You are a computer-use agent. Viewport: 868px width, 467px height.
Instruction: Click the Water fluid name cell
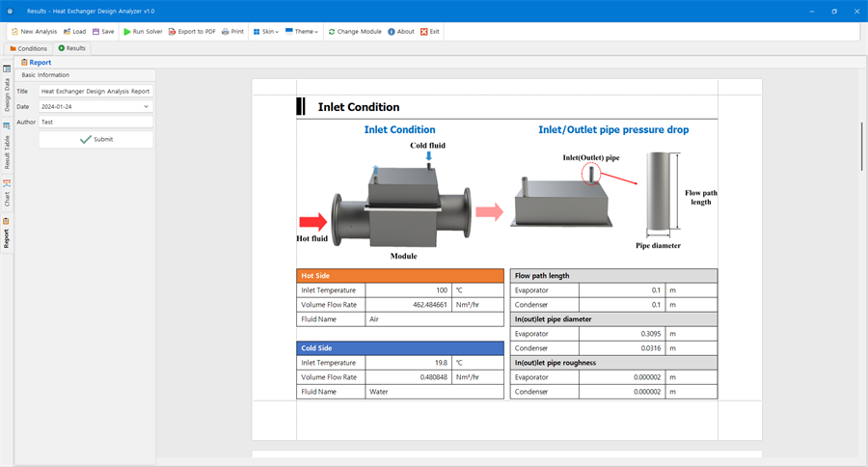[435, 392]
